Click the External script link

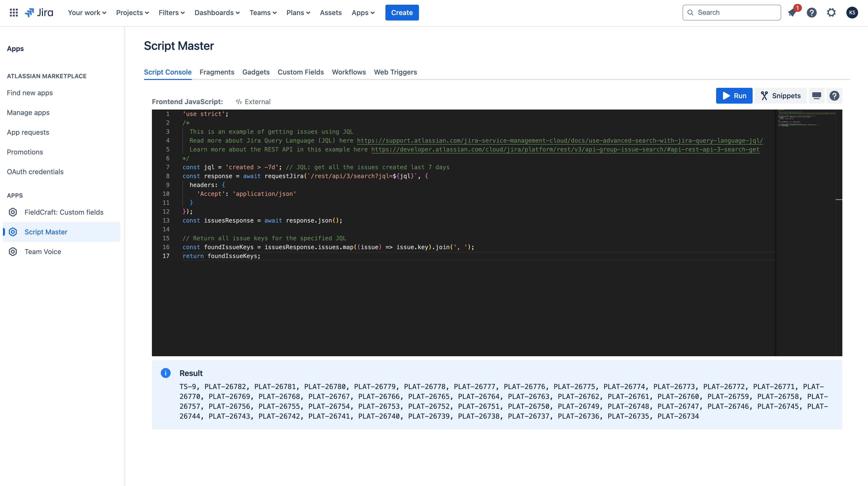[x=253, y=102]
